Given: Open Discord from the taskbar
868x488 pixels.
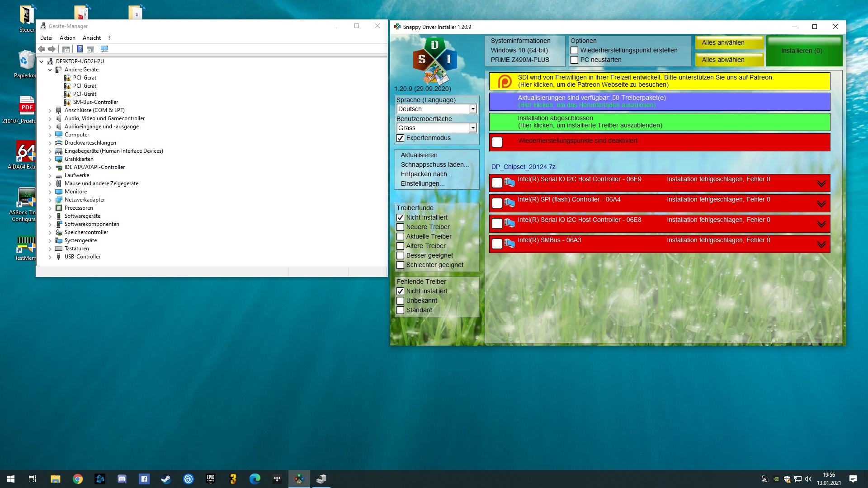Looking at the screenshot, I should [122, 479].
